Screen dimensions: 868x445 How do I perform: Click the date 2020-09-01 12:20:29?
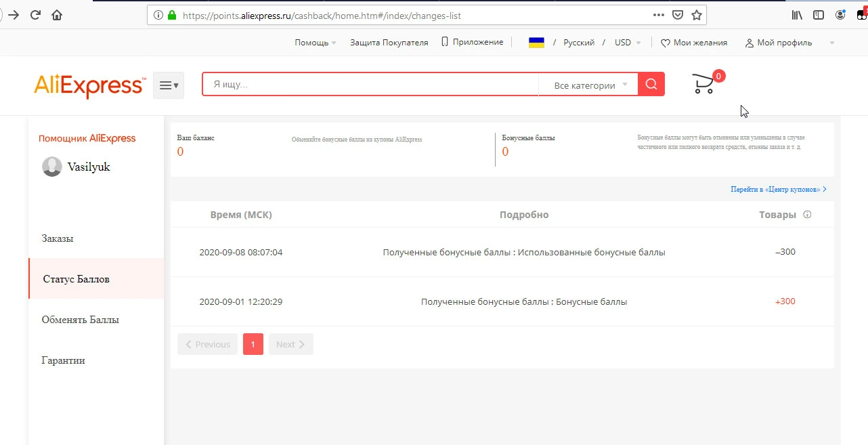(241, 301)
